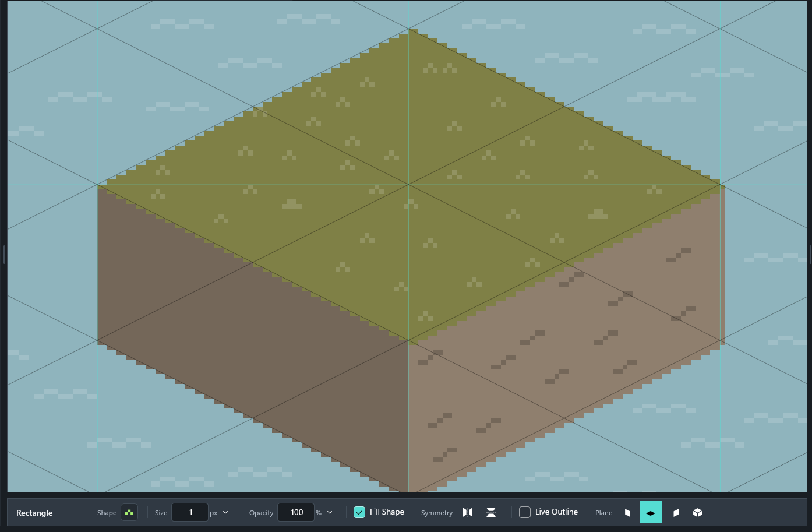The image size is (812, 532).
Task: Select the right side isometric plane
Action: [x=676, y=513]
